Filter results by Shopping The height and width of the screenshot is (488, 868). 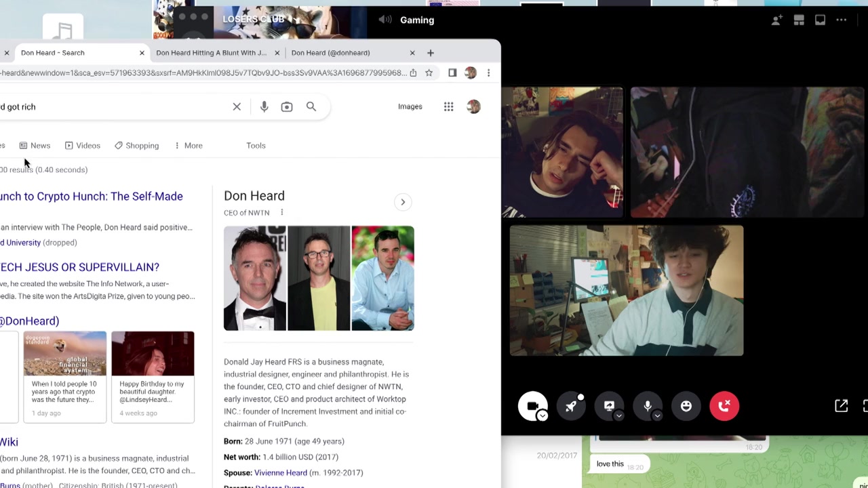point(137,146)
